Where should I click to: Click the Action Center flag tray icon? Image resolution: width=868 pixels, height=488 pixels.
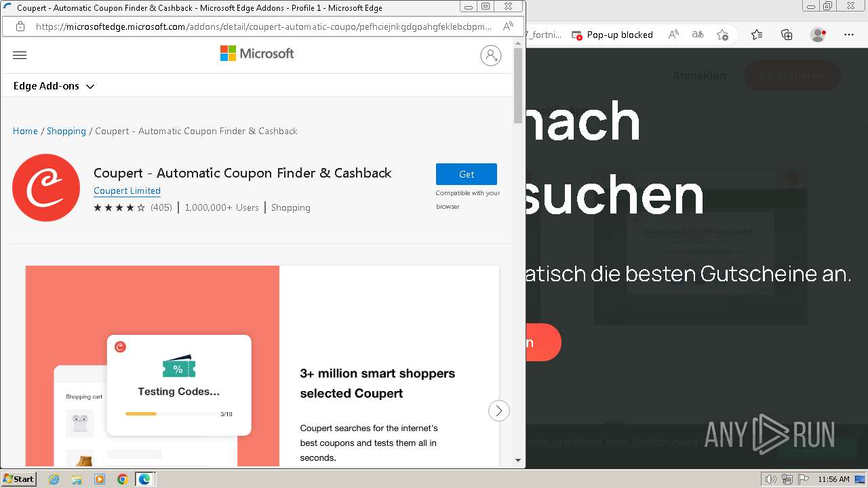pos(804,479)
